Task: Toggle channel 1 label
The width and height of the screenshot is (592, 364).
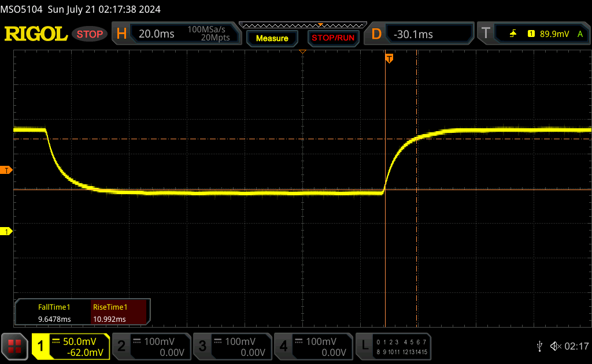Action: (40, 346)
